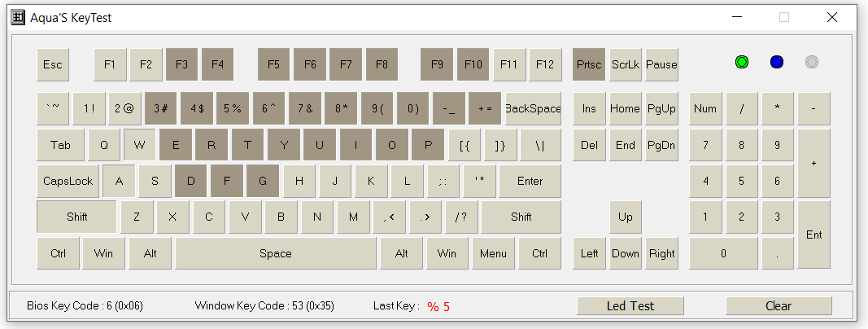
Task: Click the Space bar key
Action: click(276, 254)
